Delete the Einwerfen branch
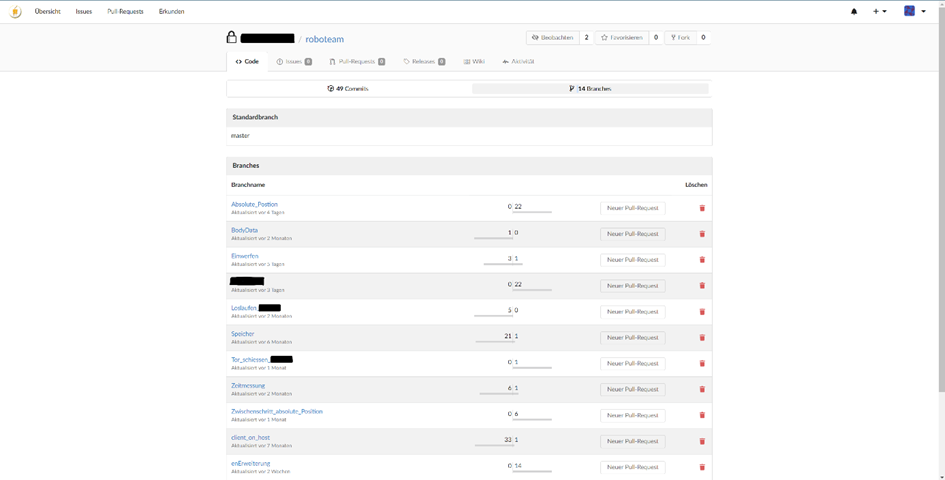Image resolution: width=945 pixels, height=480 pixels. 702,260
